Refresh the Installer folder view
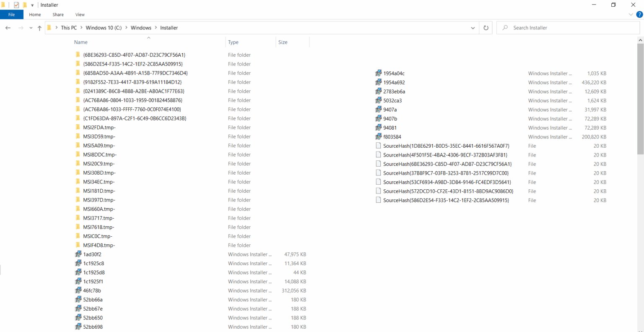644x332 pixels. [x=486, y=28]
